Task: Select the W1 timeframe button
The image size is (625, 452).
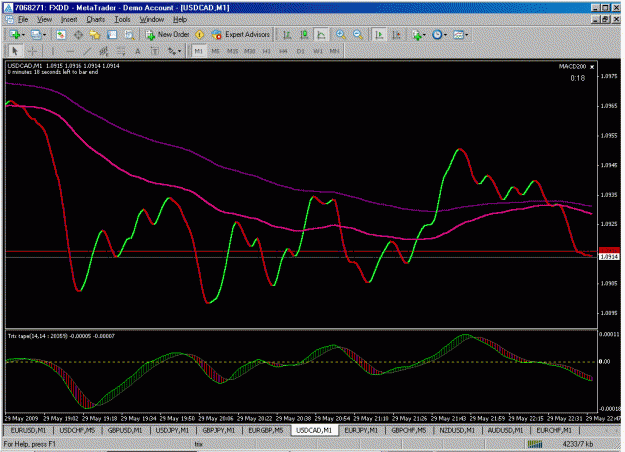Action: (x=318, y=51)
